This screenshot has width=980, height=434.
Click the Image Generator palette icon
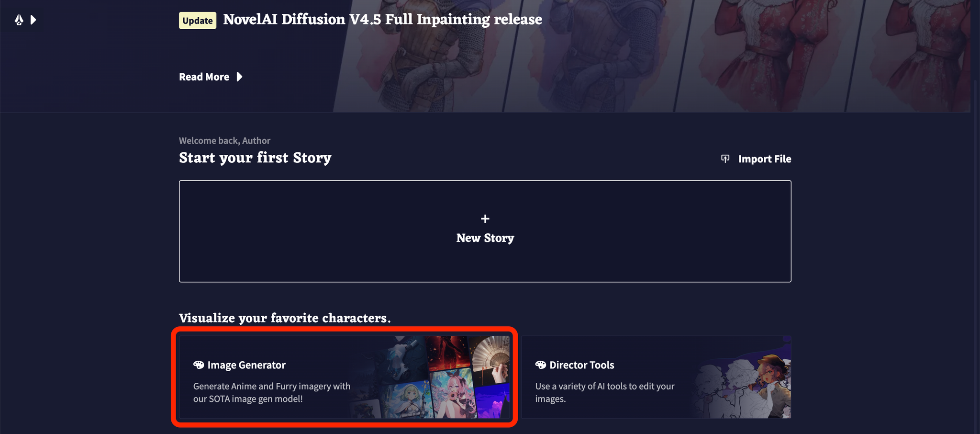[x=199, y=365]
